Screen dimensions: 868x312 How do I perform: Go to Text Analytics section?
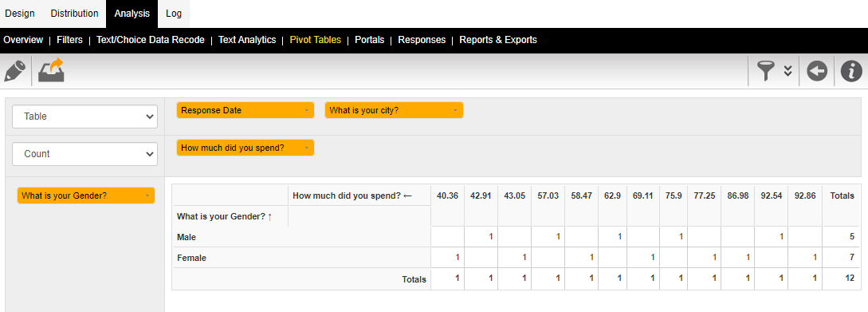click(247, 40)
